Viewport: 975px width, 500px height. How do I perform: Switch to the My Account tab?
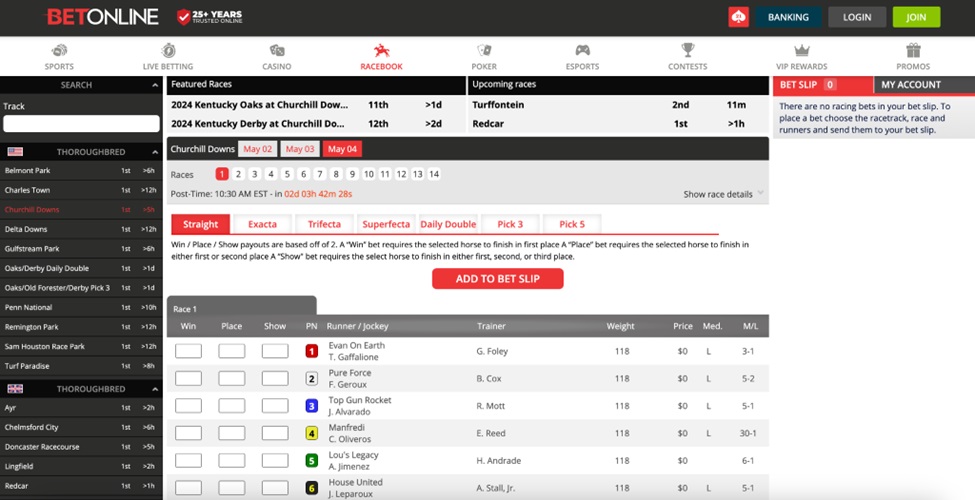tap(910, 85)
